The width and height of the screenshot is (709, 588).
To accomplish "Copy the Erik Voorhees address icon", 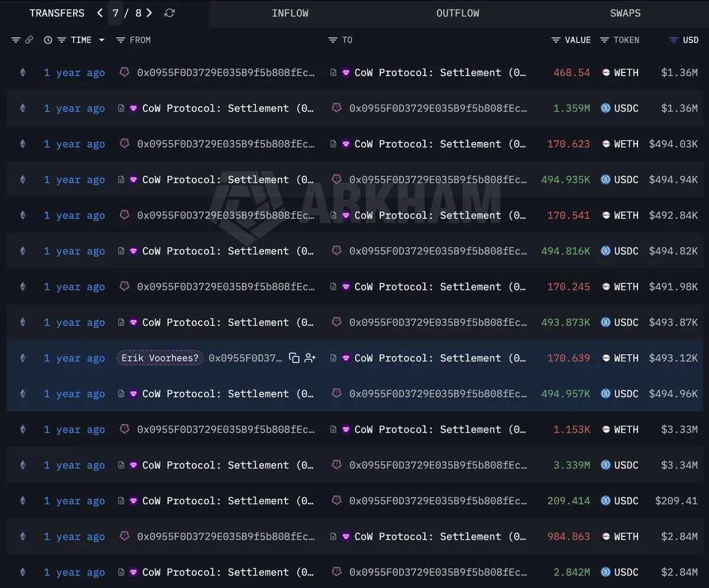I will 294,358.
